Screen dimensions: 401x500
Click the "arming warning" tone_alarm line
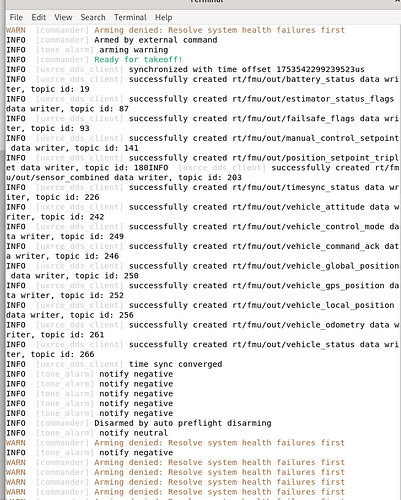click(x=87, y=50)
